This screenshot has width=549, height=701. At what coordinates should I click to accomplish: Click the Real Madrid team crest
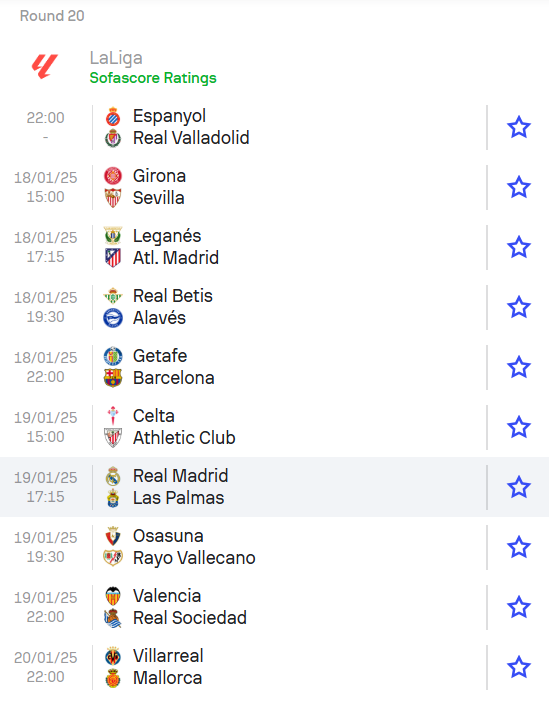click(x=113, y=476)
